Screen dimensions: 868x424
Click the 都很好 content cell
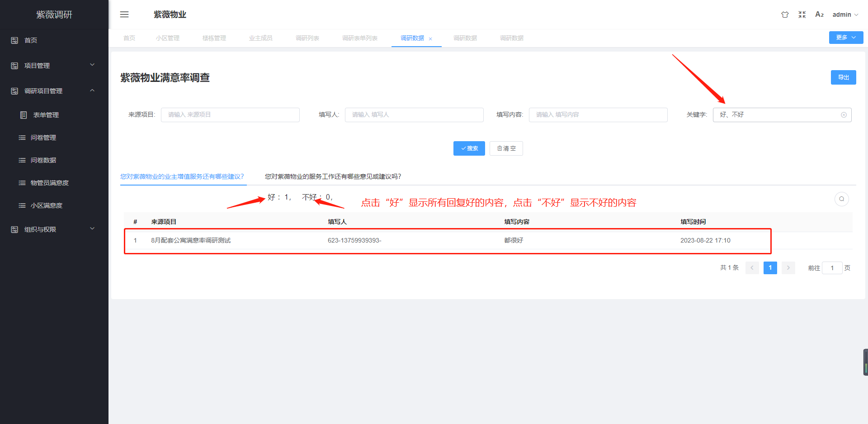(514, 240)
